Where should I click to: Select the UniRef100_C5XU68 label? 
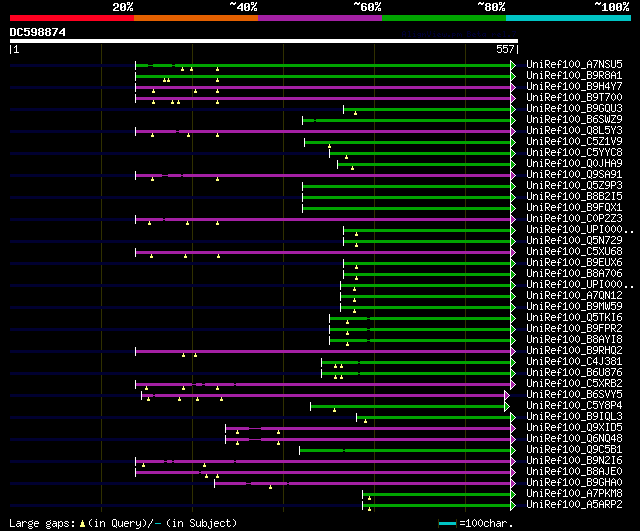click(574, 252)
